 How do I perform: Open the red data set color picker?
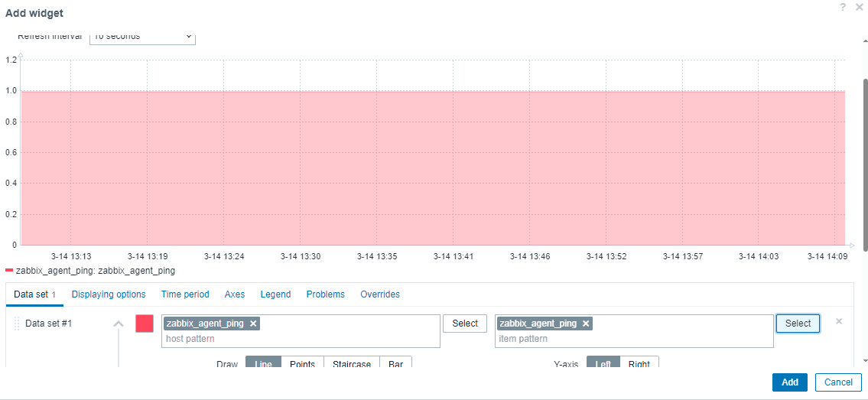pos(145,324)
